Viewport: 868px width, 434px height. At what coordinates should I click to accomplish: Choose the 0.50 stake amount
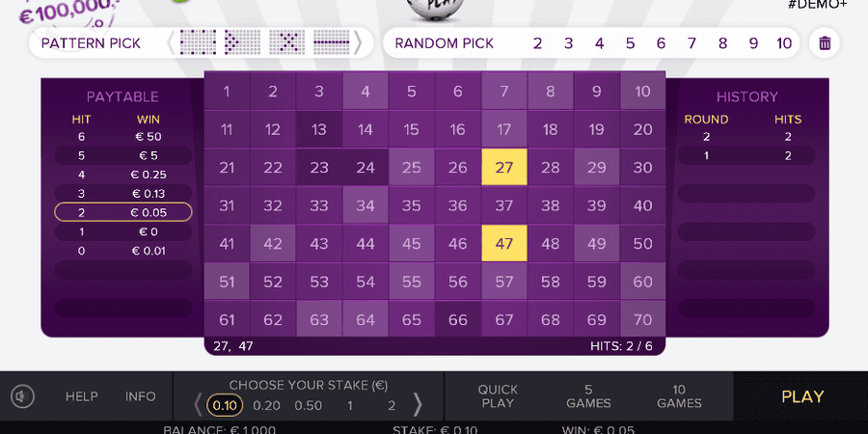(309, 406)
